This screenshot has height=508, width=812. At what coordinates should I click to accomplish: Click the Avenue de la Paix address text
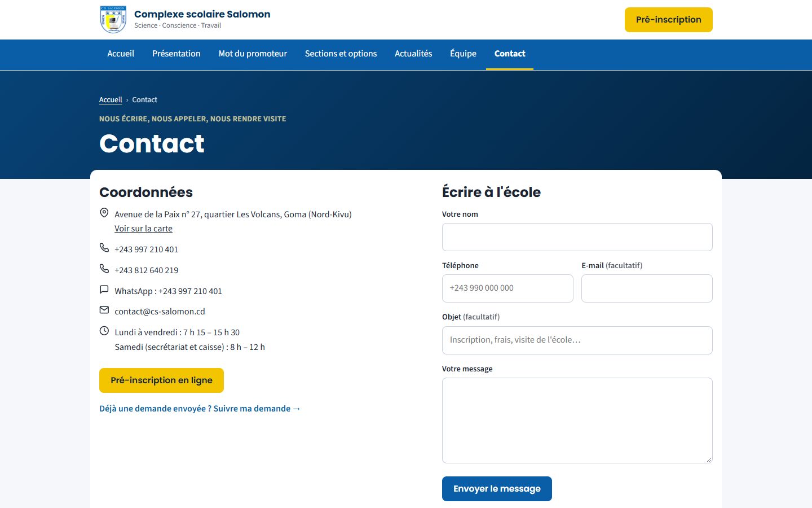[x=233, y=214]
